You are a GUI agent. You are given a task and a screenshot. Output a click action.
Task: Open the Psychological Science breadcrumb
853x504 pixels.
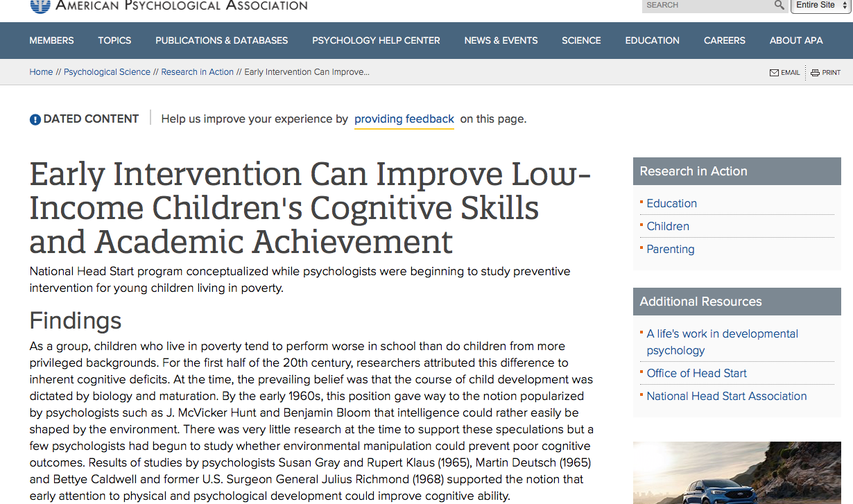click(107, 72)
